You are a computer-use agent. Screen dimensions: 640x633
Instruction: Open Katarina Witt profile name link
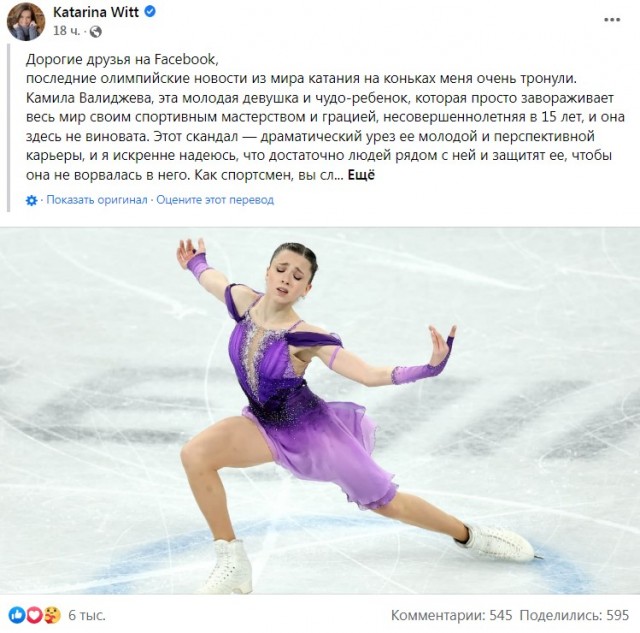click(x=96, y=12)
